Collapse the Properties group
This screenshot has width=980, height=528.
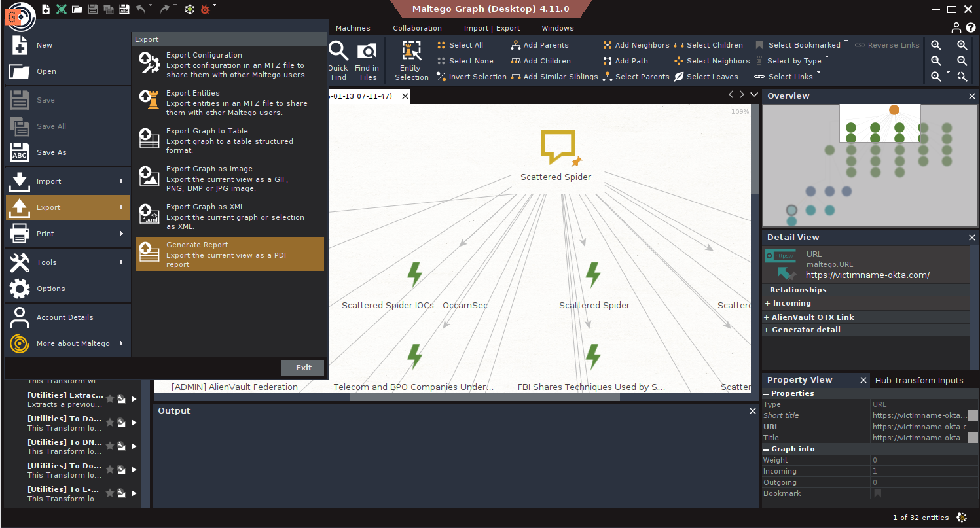[767, 394]
